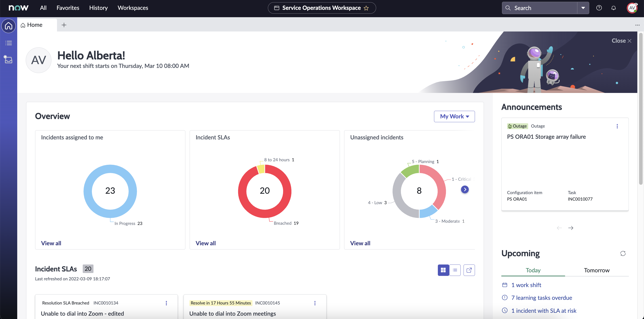
Task: Open the History menu
Action: tap(98, 8)
